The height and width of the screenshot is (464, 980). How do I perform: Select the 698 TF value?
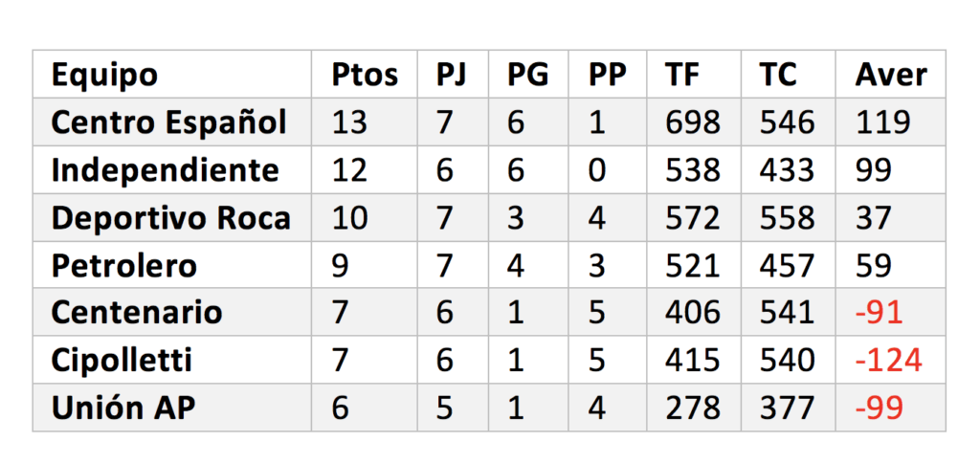point(693,122)
